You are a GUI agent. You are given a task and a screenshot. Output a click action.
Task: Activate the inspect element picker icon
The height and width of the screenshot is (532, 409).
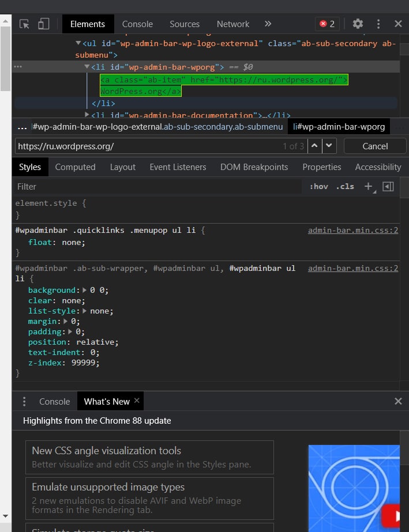click(x=24, y=24)
